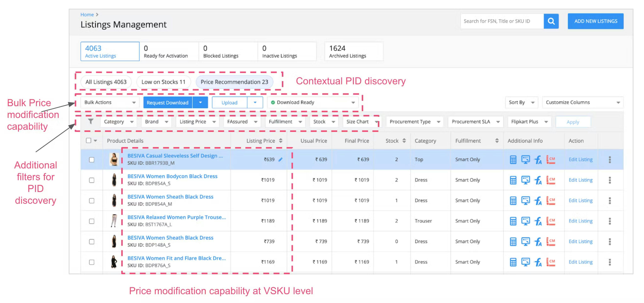This screenshot has height=303, width=644.
Task: Click CM size chart icon for SKU BST1767A_L
Action: (551, 221)
